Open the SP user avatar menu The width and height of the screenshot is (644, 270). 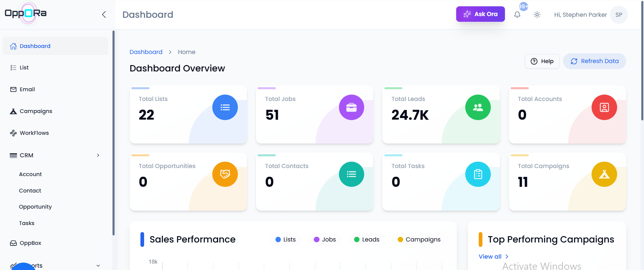(619, 15)
